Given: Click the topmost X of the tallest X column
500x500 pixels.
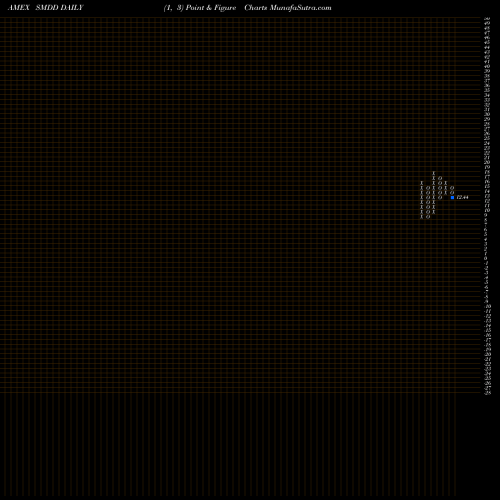Looking at the screenshot, I should click(x=434, y=173).
